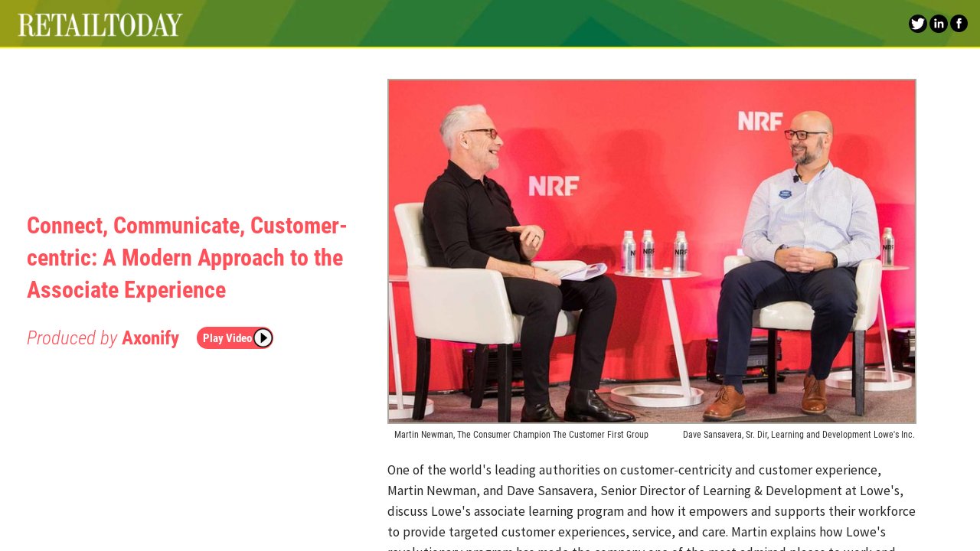This screenshot has width=980, height=551.
Task: Click the empty green header banner center
Action: pos(536,24)
